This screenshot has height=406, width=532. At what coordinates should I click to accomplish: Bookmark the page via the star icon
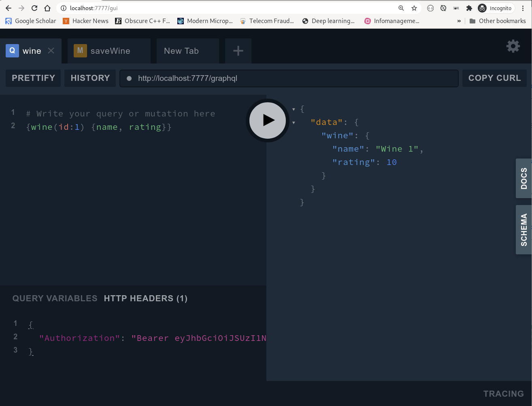[x=414, y=8]
